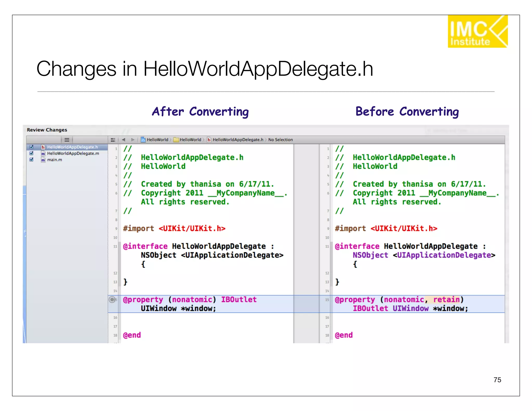Click IBOutlet UIWindow *window; in Before pane
This screenshot has height=411, width=532.
(x=410, y=309)
